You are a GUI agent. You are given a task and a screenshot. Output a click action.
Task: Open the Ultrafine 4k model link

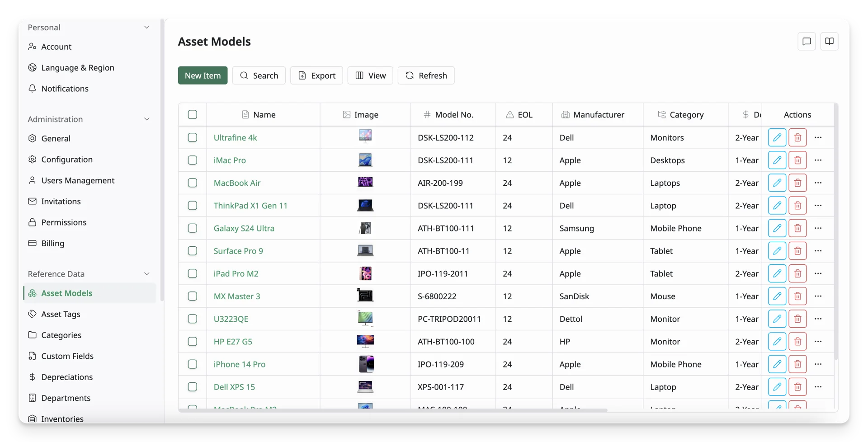coord(235,137)
